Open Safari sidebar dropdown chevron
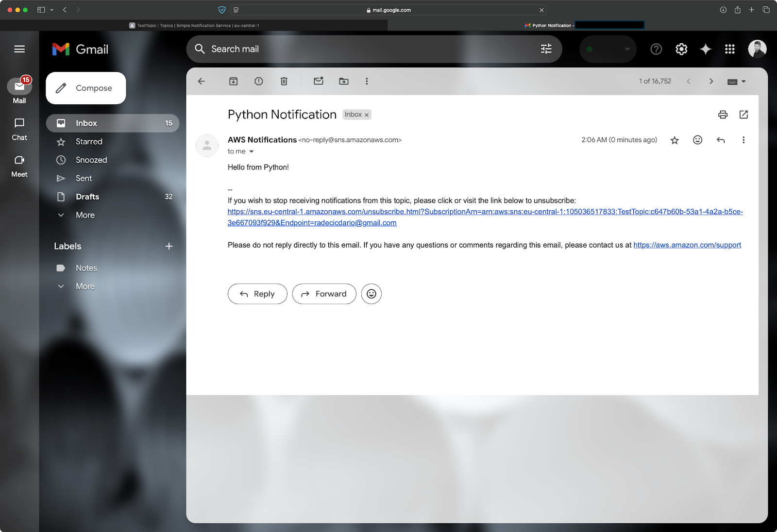Screen dimensions: 777x532 click(52, 10)
